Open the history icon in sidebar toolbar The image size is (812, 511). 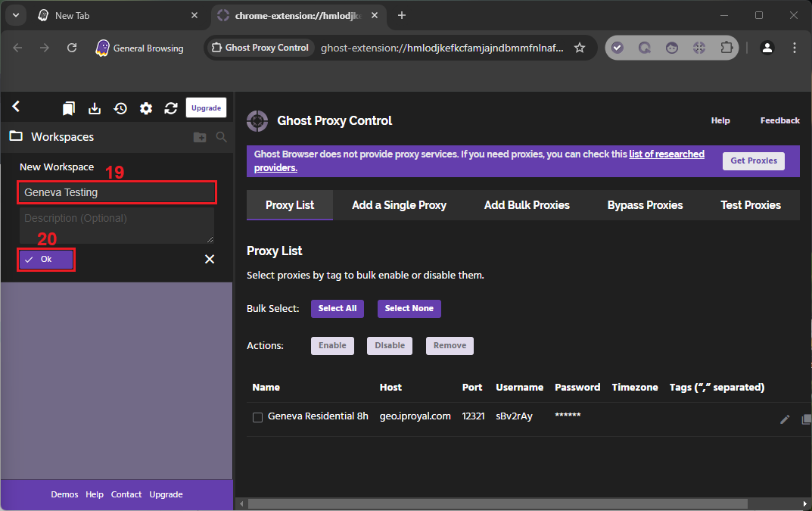click(x=120, y=108)
